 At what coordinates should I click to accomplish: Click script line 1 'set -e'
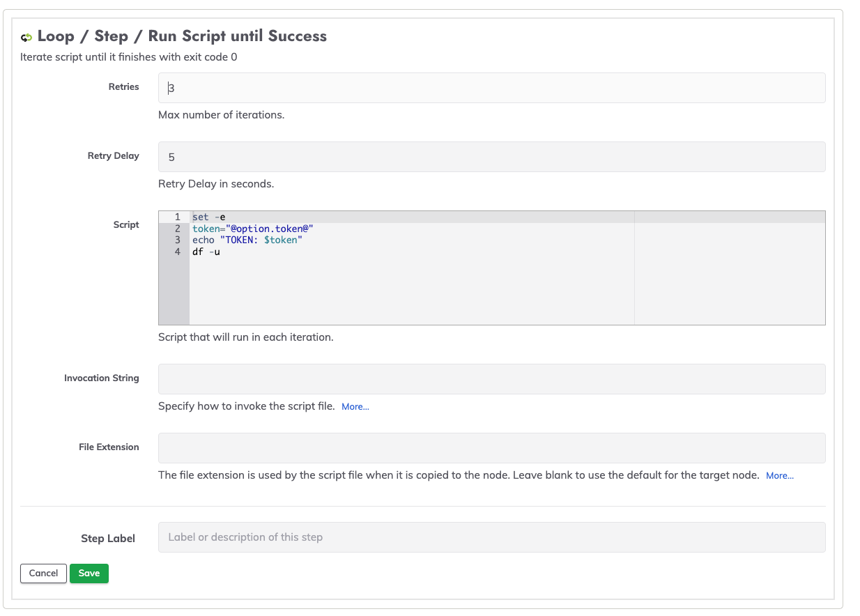click(x=209, y=217)
